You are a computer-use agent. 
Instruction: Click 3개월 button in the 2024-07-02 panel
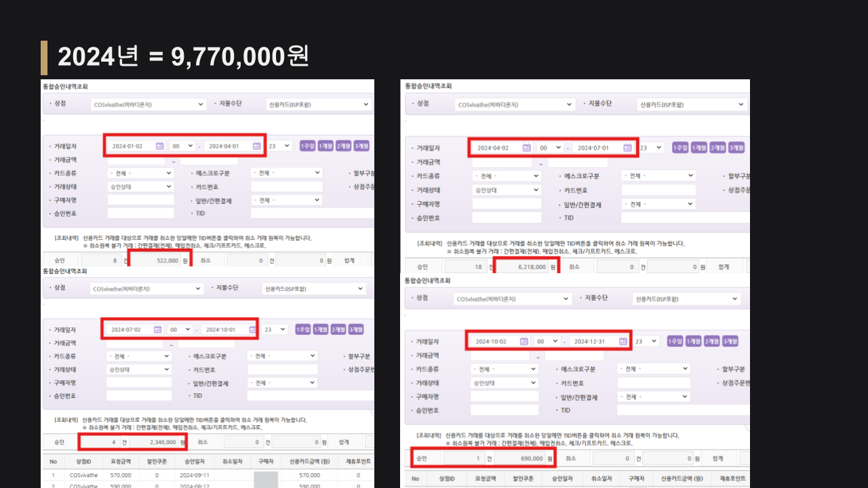click(356, 329)
